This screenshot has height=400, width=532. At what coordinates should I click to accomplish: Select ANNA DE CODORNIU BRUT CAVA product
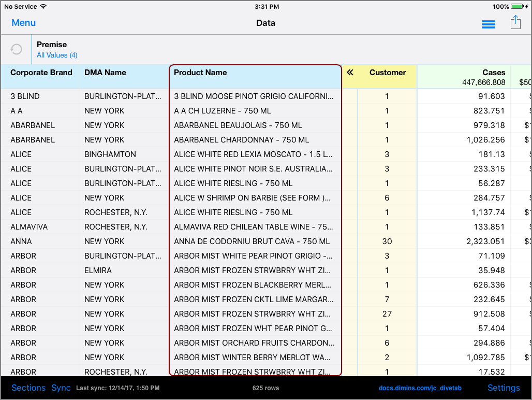252,241
